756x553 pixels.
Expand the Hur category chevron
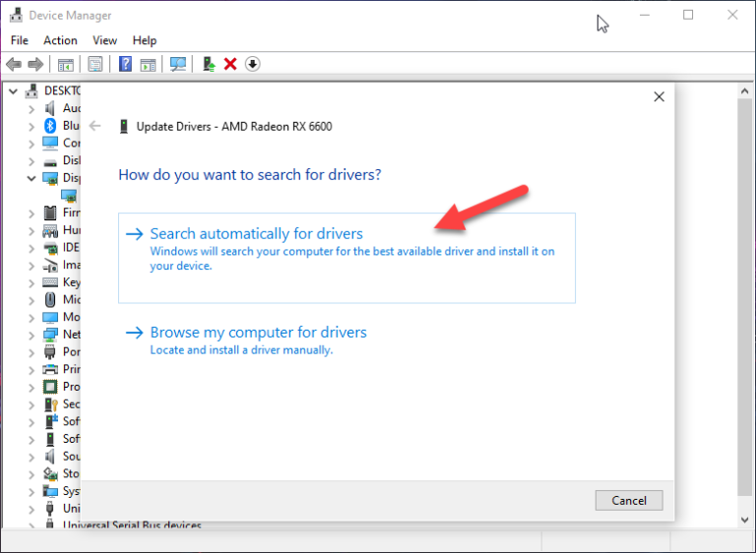31,231
